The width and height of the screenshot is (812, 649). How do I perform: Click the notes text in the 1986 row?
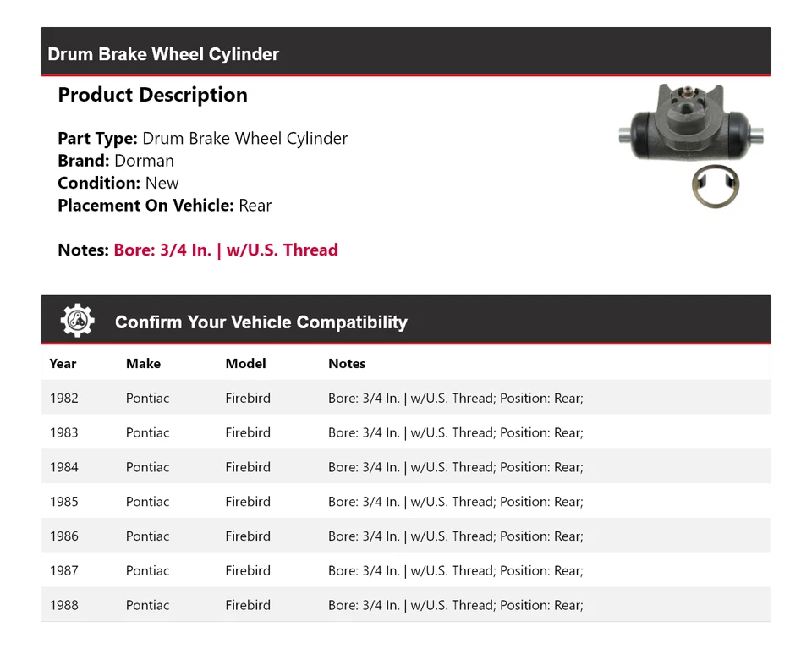click(x=455, y=536)
